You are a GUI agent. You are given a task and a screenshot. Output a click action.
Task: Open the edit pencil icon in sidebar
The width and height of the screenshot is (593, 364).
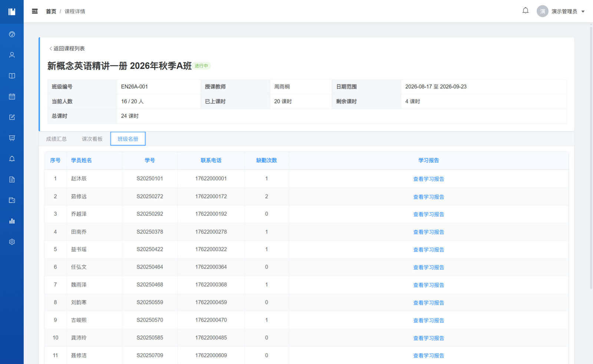[x=12, y=118]
